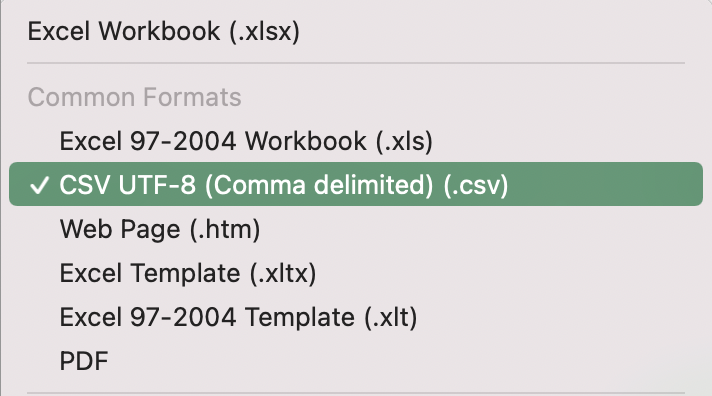Click the Common Formats section header

[134, 97]
